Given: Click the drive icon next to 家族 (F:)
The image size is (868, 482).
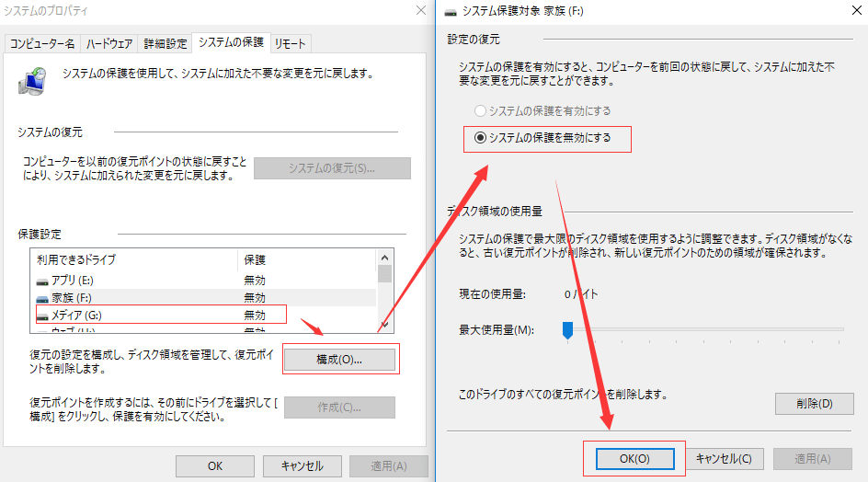Looking at the screenshot, I should coord(42,299).
